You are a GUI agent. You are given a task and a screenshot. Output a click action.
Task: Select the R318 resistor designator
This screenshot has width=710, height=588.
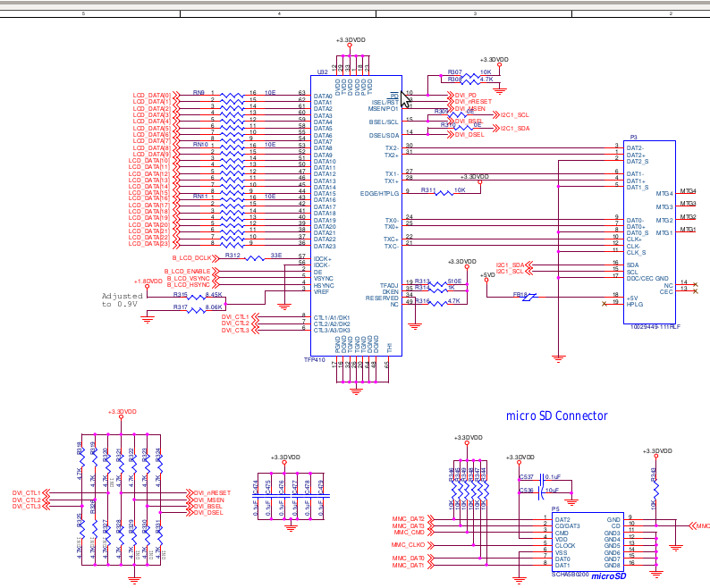pos(80,449)
